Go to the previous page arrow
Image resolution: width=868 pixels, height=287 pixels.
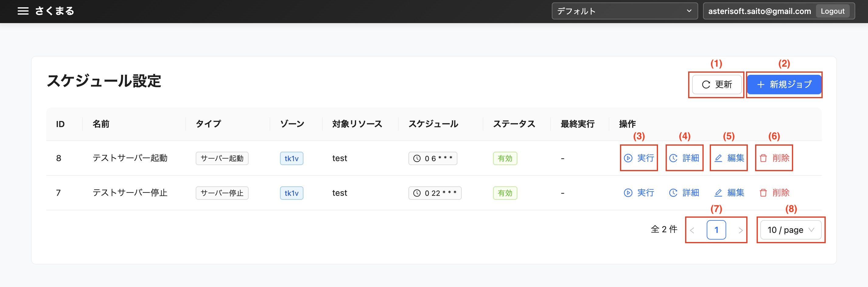click(x=692, y=230)
